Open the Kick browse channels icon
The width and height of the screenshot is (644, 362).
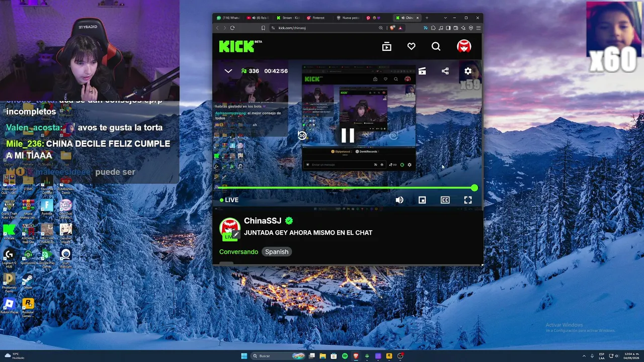click(386, 47)
